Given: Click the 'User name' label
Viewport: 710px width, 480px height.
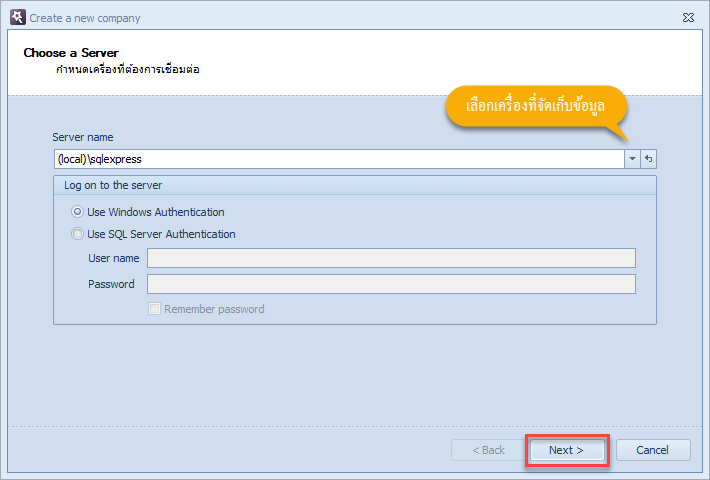Looking at the screenshot, I should pos(114,258).
